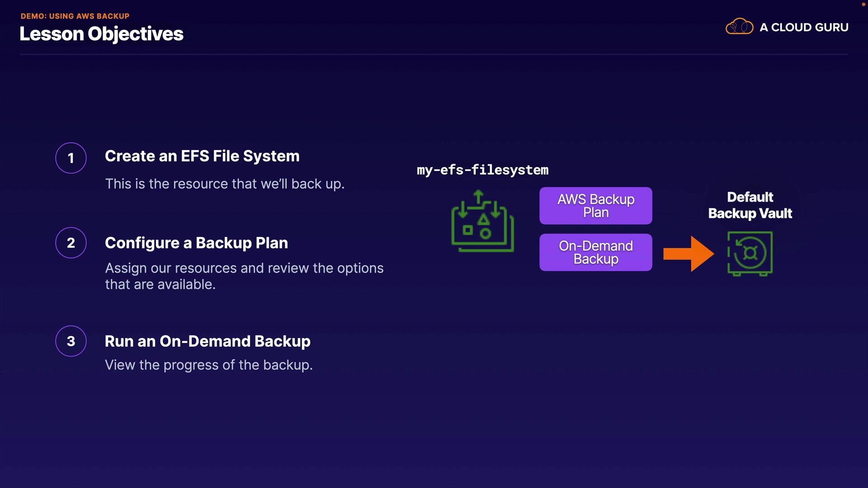Click the orange arrow pointing to vault
Screen dimensions: 868x488
[x=688, y=253]
